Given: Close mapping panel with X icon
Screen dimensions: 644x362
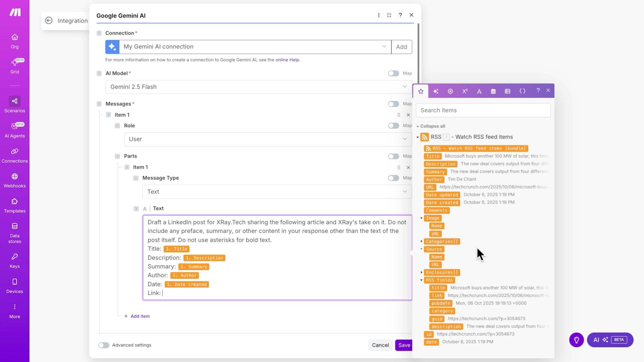Looking at the screenshot, I should (x=548, y=90).
